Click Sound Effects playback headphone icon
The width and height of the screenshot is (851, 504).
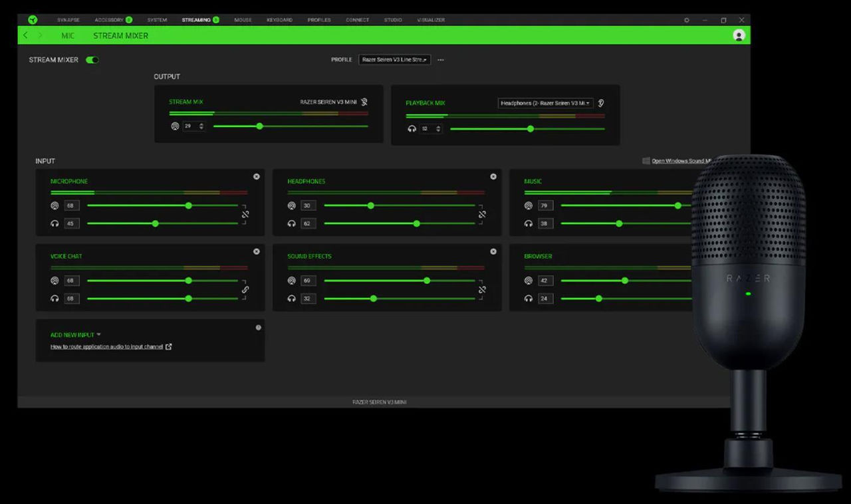[x=291, y=299]
